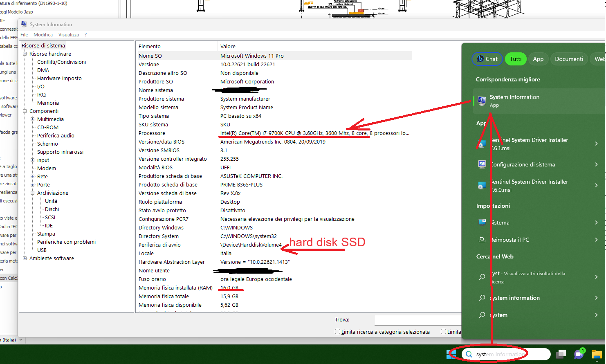Search web for system information
The height and width of the screenshot is (364, 606).
(x=514, y=298)
